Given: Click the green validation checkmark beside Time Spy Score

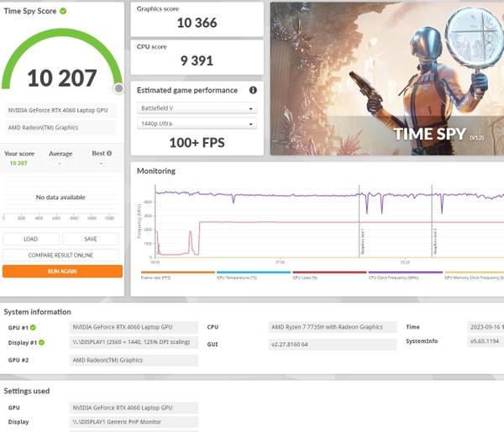Looking at the screenshot, I should tap(63, 11).
